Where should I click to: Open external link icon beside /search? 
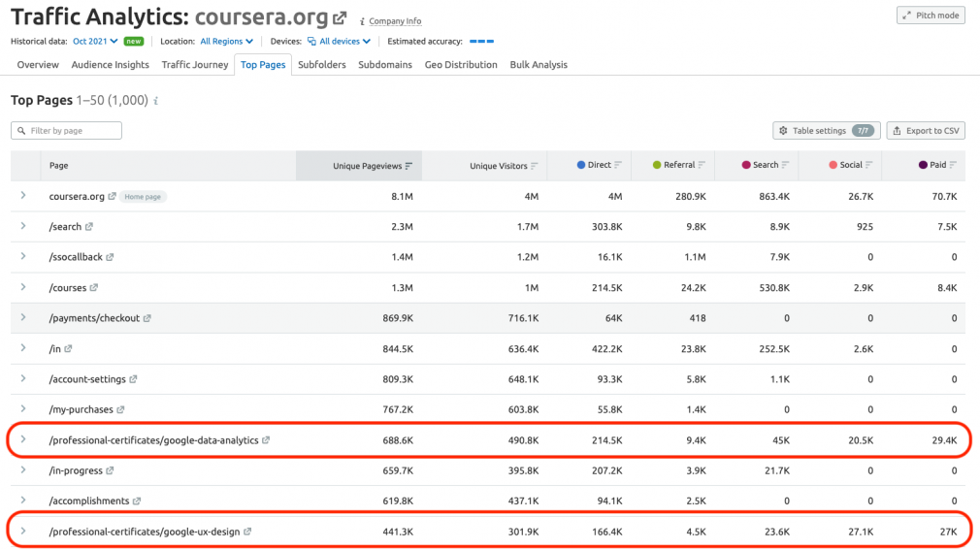pyautogui.click(x=88, y=227)
